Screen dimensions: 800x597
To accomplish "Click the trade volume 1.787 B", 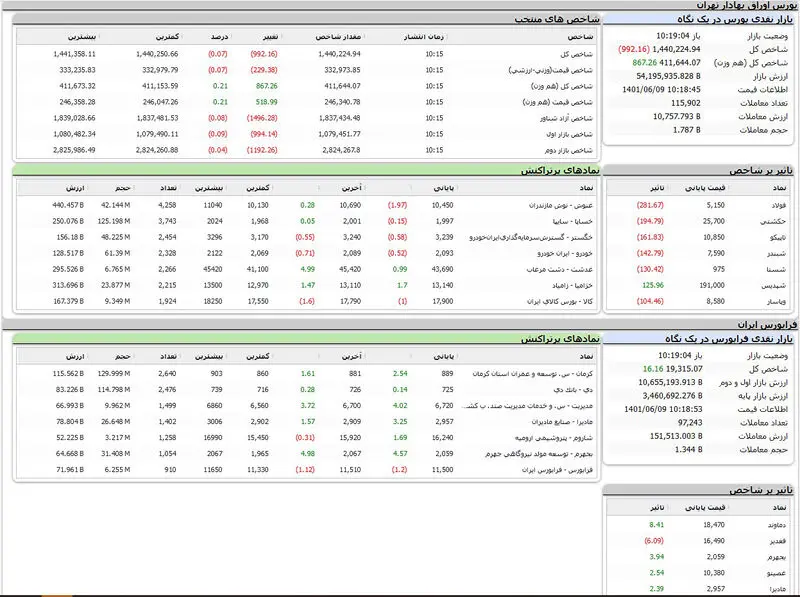I will click(x=686, y=130).
